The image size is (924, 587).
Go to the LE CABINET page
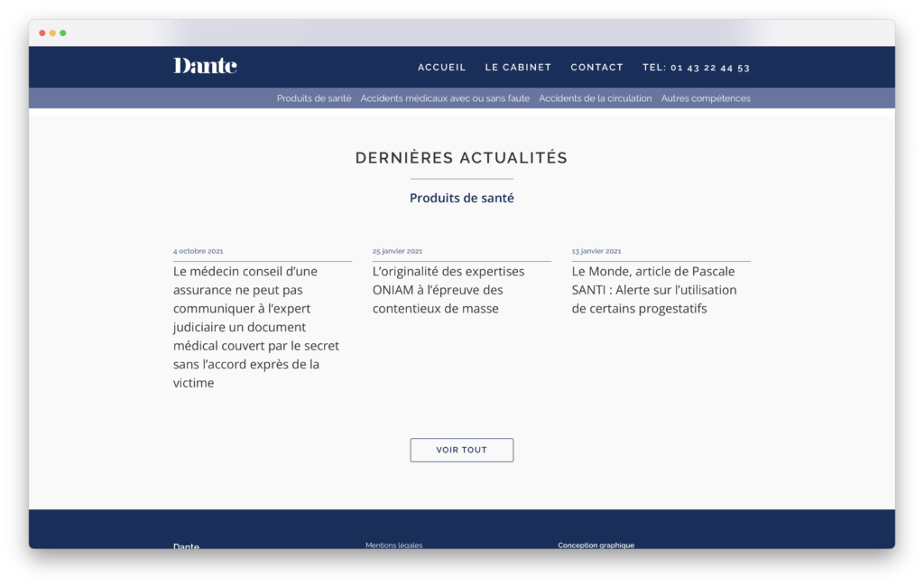pos(518,68)
